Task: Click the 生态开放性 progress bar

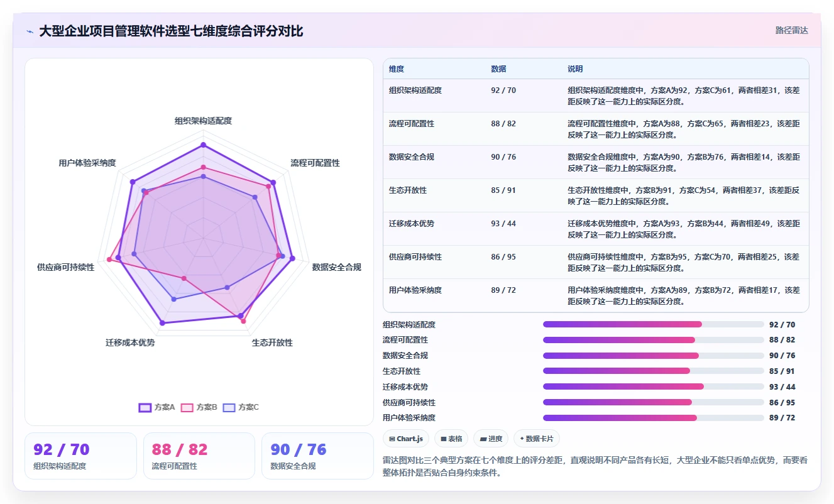Action: (654, 371)
